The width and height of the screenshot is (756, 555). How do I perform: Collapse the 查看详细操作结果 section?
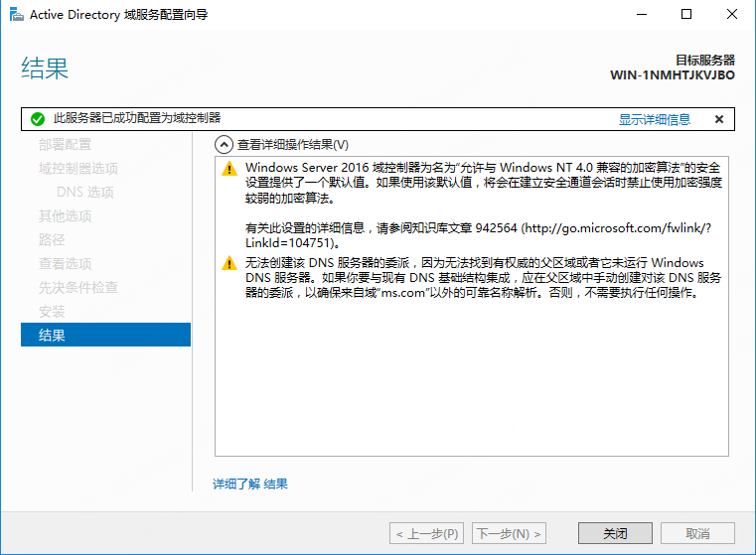225,144
